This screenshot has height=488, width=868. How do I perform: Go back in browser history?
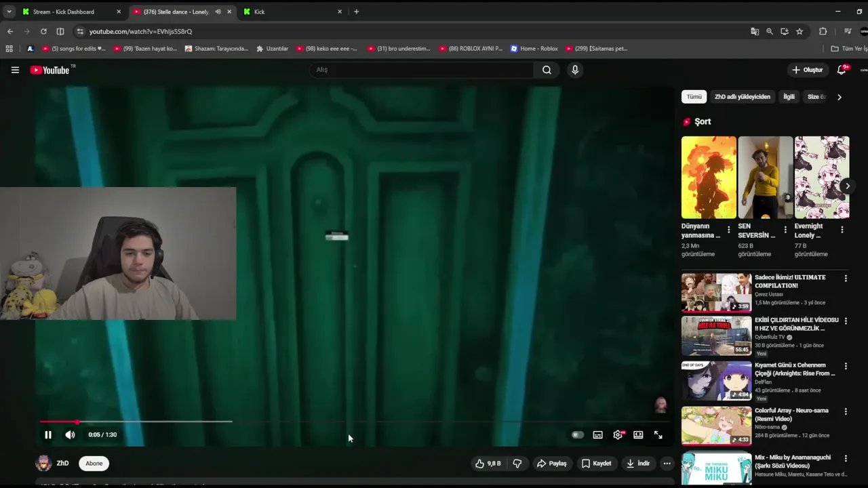pyautogui.click(x=9, y=31)
